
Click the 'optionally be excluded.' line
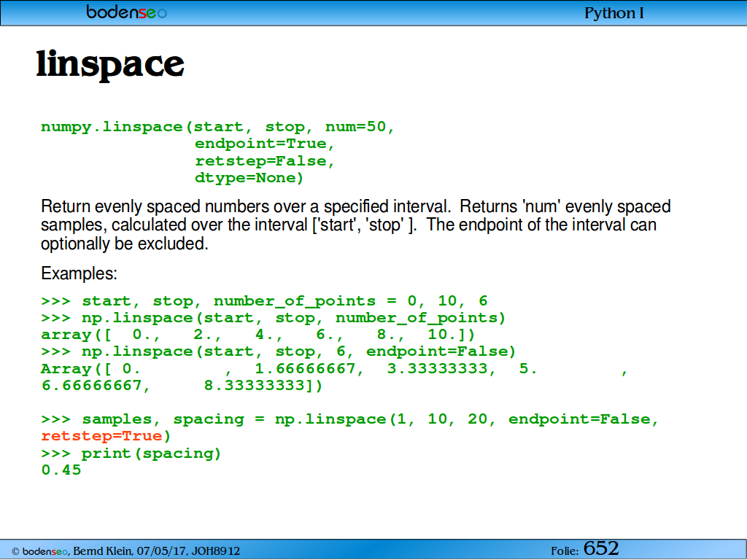(125, 244)
